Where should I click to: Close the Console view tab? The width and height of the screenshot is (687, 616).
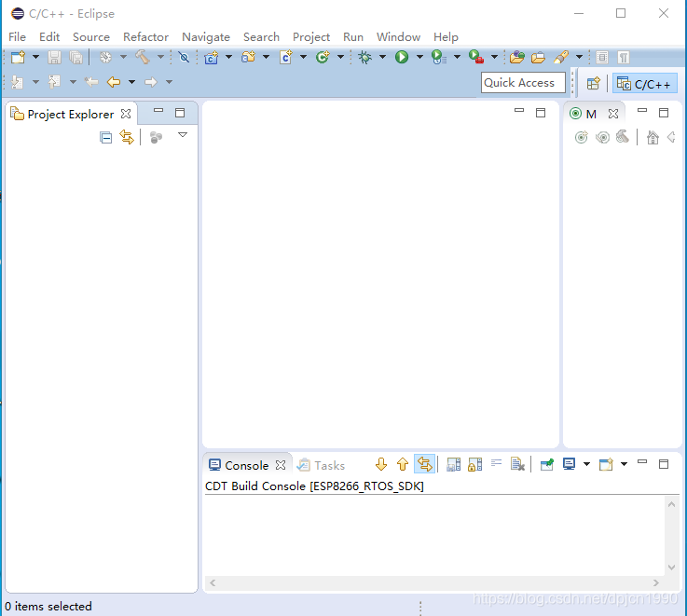pos(281,465)
